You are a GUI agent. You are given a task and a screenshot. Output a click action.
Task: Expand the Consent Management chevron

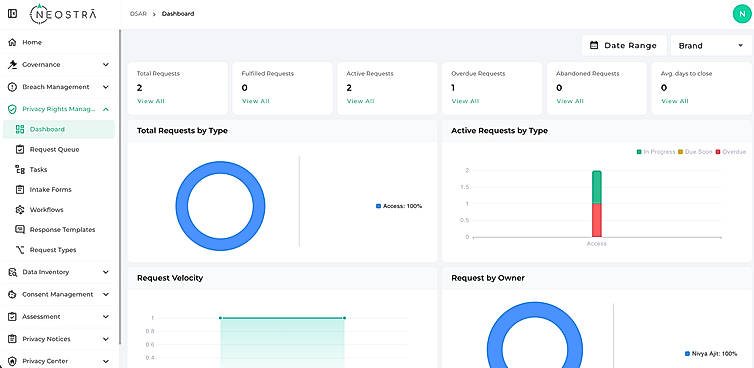point(106,294)
